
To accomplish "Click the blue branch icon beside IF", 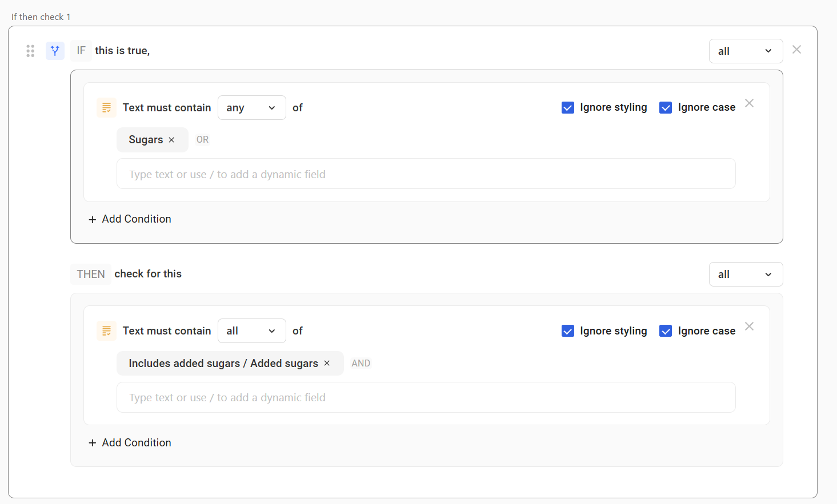I will tap(55, 51).
